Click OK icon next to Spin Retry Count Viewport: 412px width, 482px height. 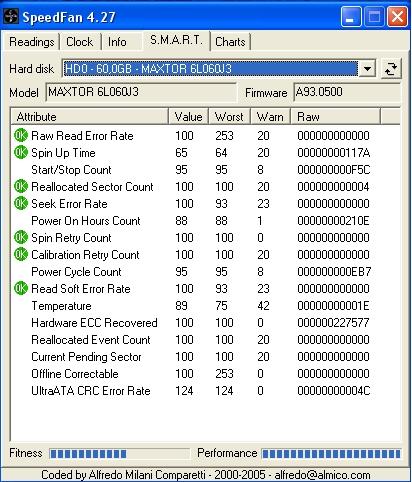20,238
